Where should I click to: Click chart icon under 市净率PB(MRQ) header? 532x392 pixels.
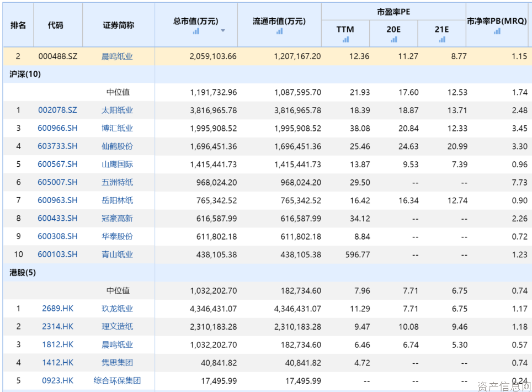point(497,31)
